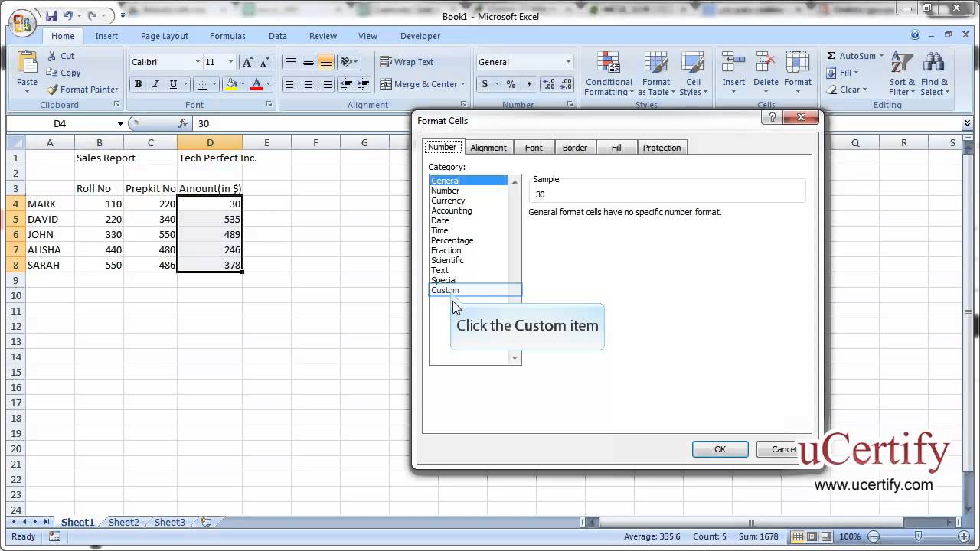The height and width of the screenshot is (551, 980).
Task: Align text right
Action: 325,84
